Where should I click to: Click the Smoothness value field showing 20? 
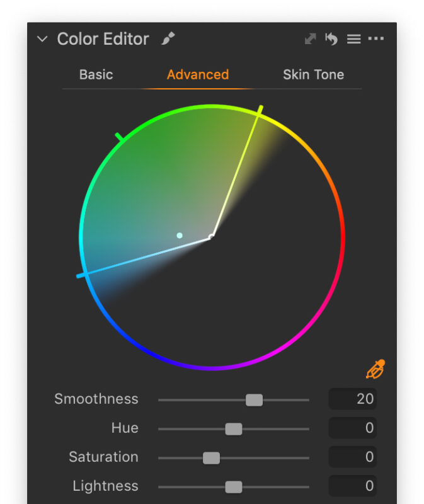pos(352,399)
